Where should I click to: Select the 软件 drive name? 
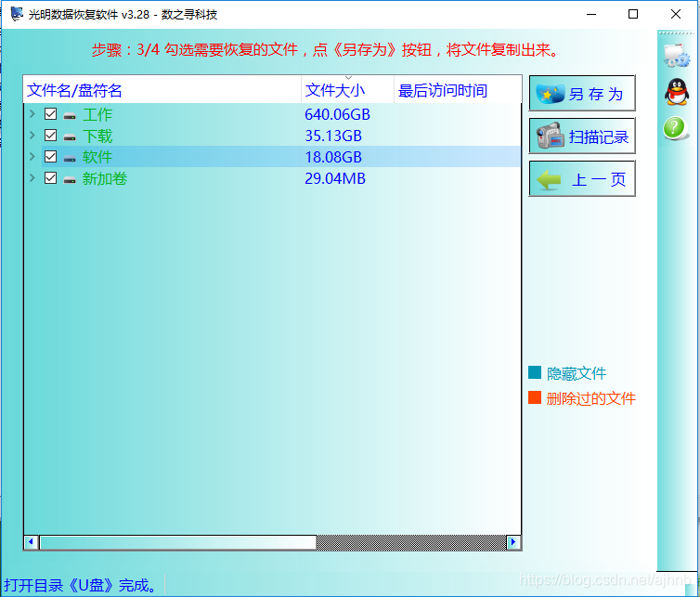(x=97, y=157)
